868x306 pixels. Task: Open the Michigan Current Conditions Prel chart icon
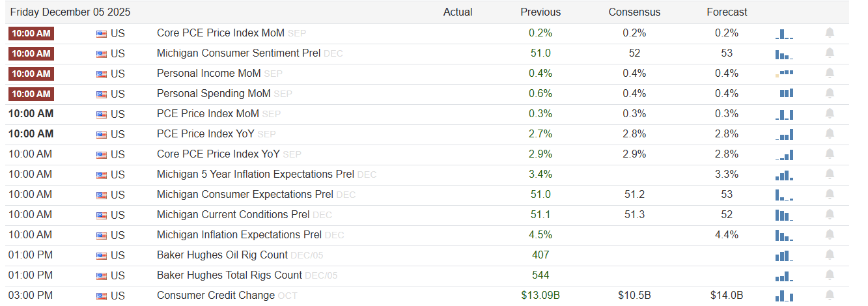(784, 215)
